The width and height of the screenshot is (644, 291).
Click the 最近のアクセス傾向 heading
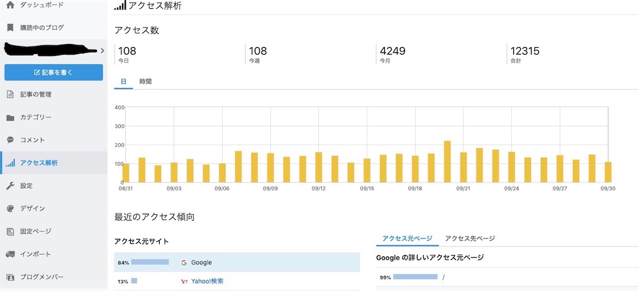click(x=155, y=217)
